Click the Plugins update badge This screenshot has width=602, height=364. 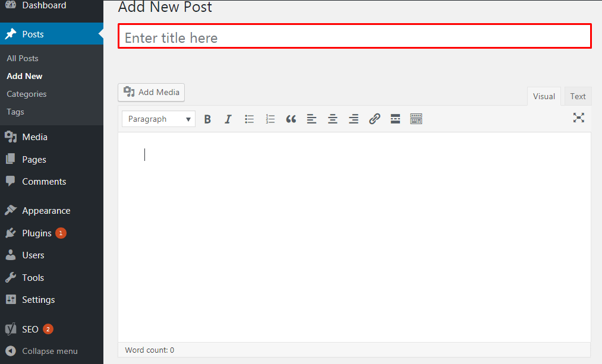(x=61, y=233)
